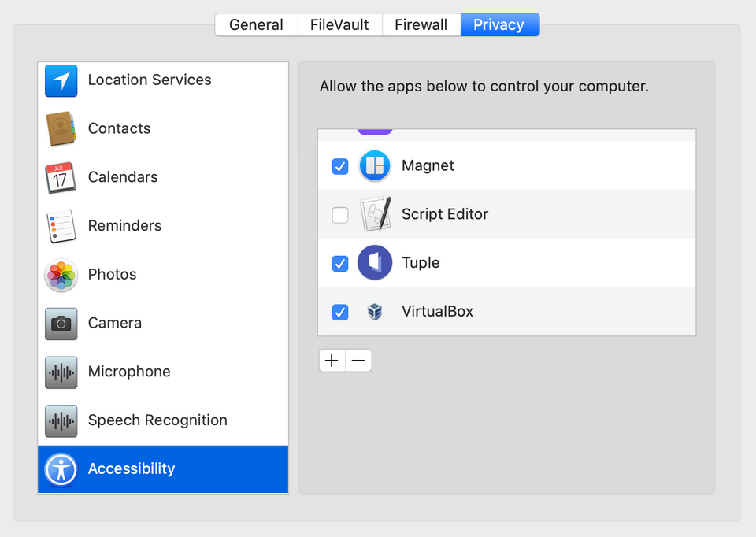Screen dimensions: 756x537
Task: Click the Tuple app icon
Action: 375,263
